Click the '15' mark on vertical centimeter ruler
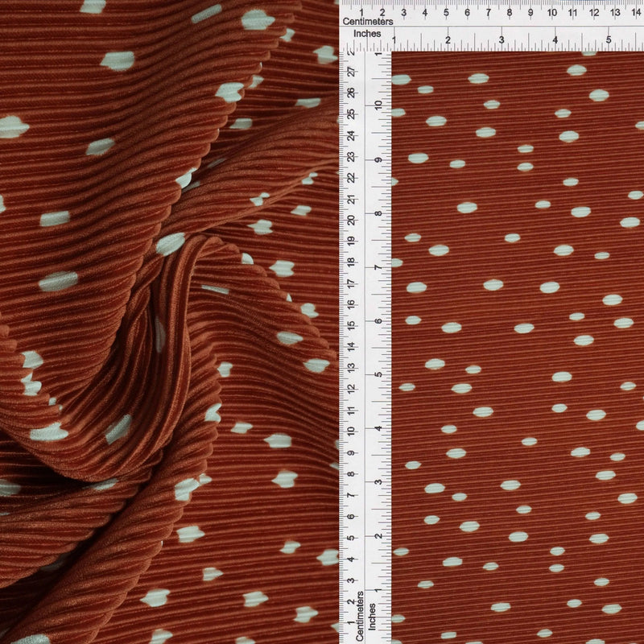Viewport: 644px width, 644px height. click(351, 326)
